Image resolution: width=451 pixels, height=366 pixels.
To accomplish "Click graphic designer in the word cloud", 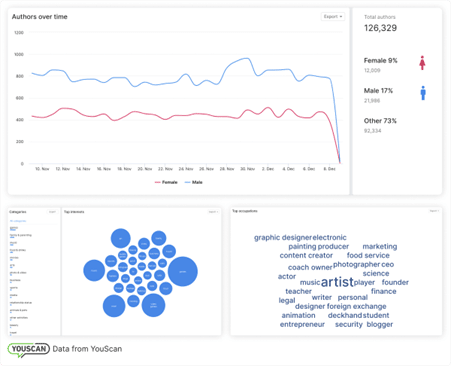I will (x=283, y=237).
